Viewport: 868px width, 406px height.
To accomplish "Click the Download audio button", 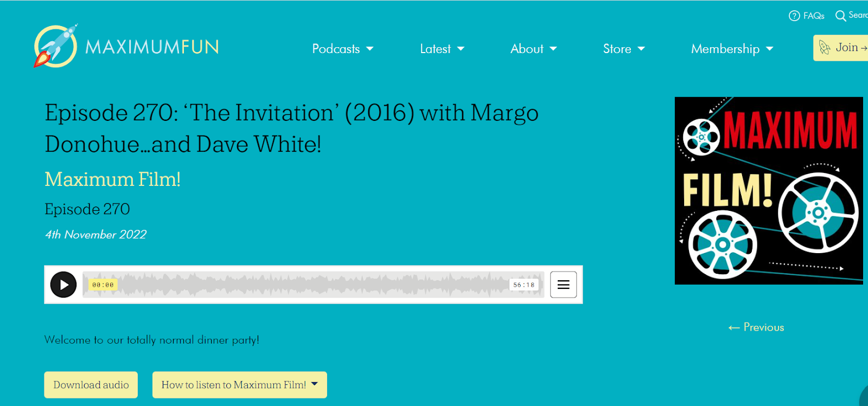I will [x=91, y=385].
